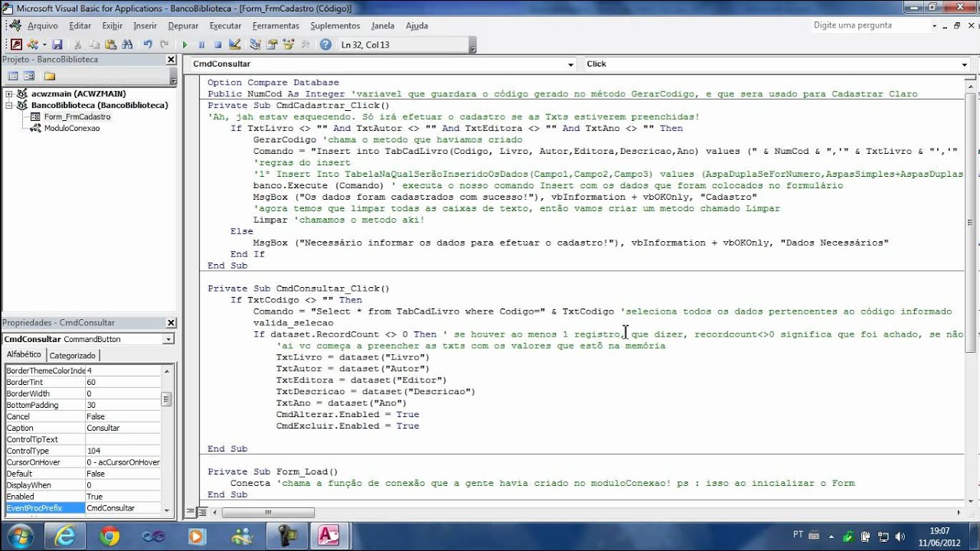Open the Insert Module dropdown arrow

point(44,44)
